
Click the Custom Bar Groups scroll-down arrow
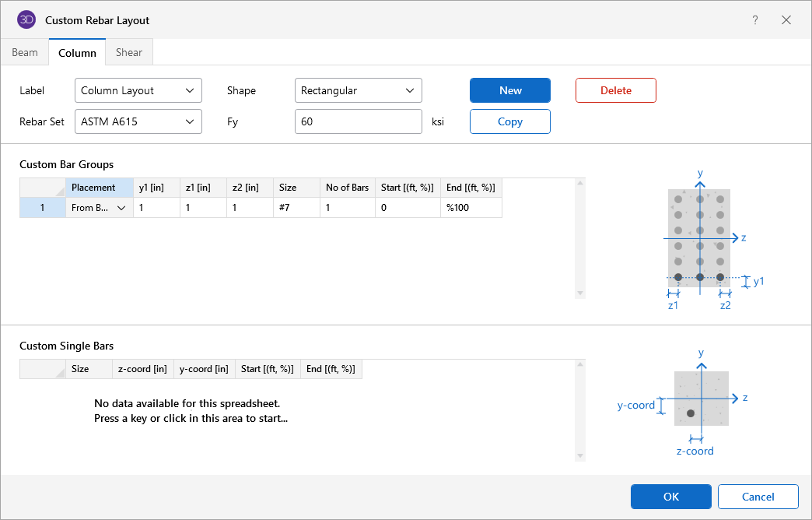(579, 293)
